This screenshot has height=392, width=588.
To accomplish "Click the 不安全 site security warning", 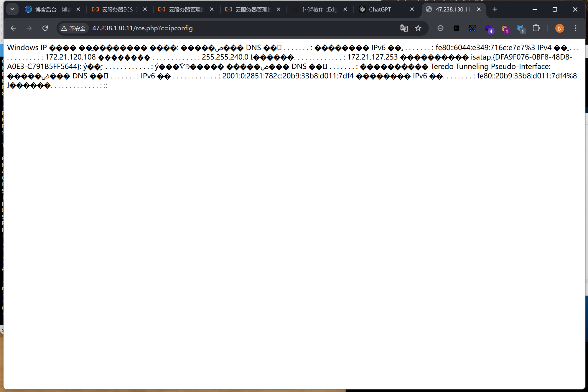I will click(x=73, y=28).
